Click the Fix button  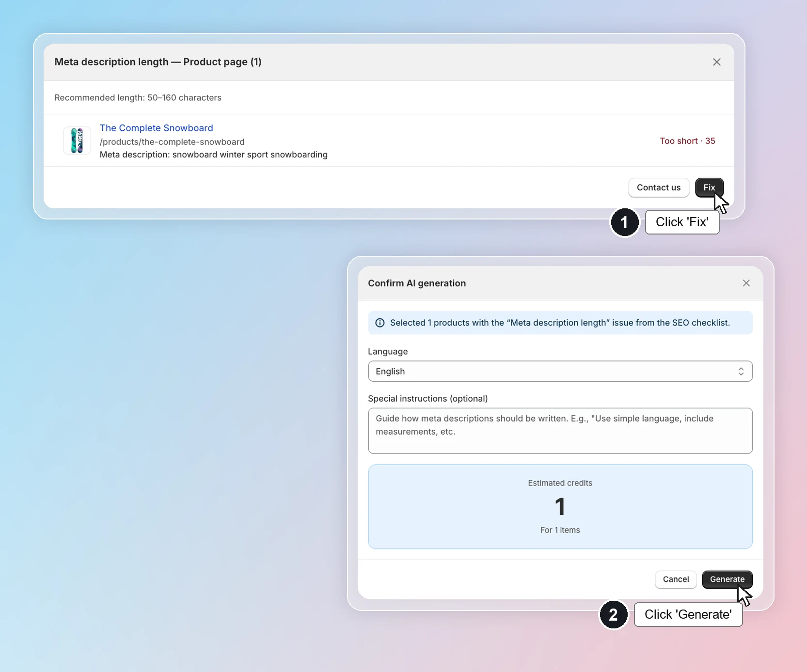pos(709,188)
